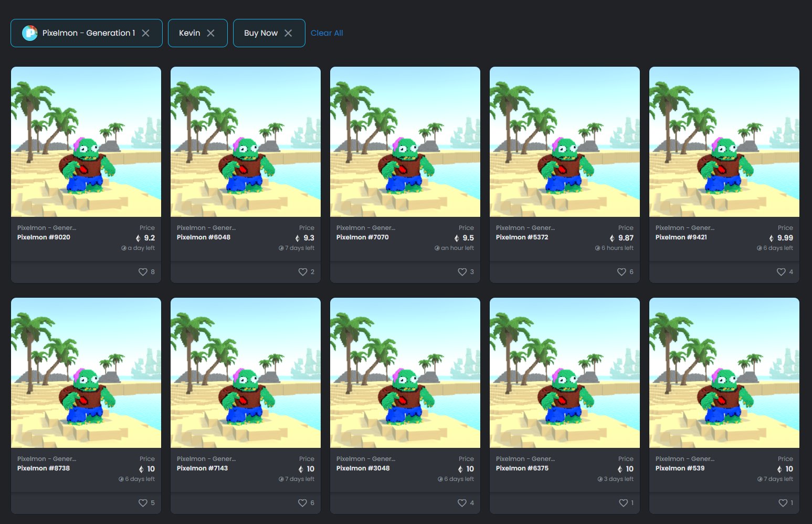Favorite Pixelmon #7070 via heart icon
Image resolution: width=812 pixels, height=524 pixels.
[462, 272]
